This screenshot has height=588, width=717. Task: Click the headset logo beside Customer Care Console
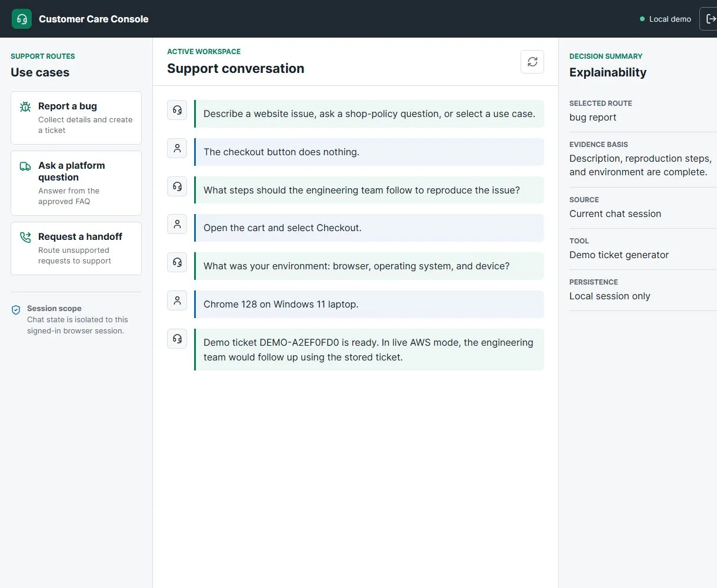22,19
